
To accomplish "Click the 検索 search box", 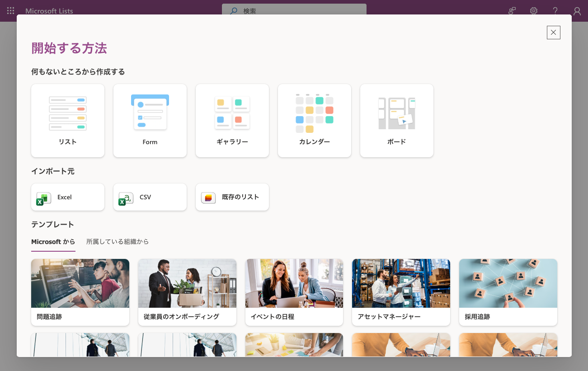I will [294, 11].
